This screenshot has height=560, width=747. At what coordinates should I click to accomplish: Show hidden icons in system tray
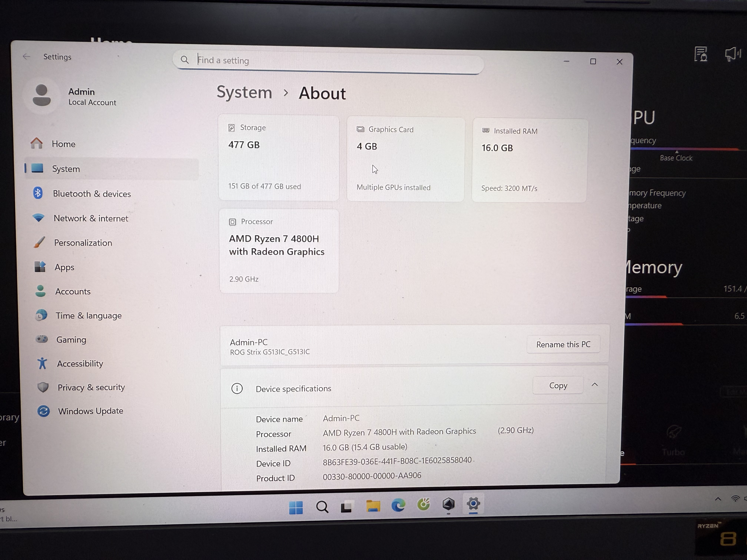pyautogui.click(x=718, y=499)
